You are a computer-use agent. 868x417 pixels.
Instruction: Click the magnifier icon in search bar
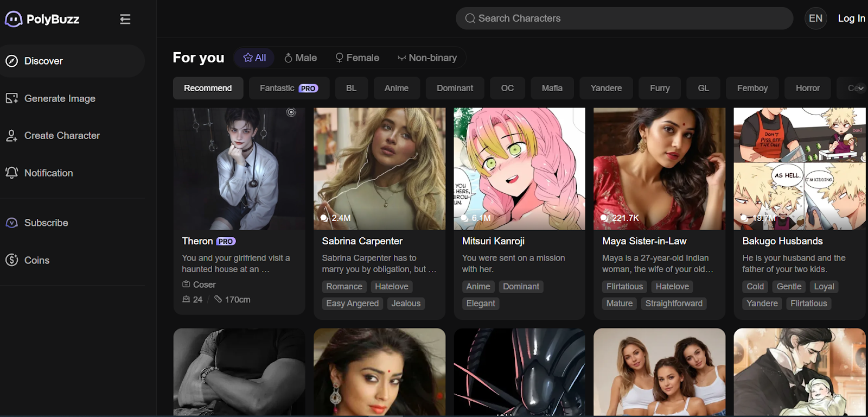[470, 18]
